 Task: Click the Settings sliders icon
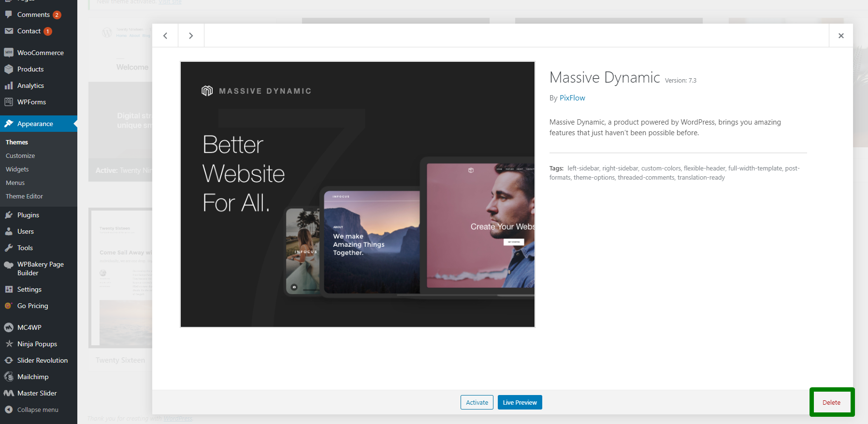coord(9,289)
